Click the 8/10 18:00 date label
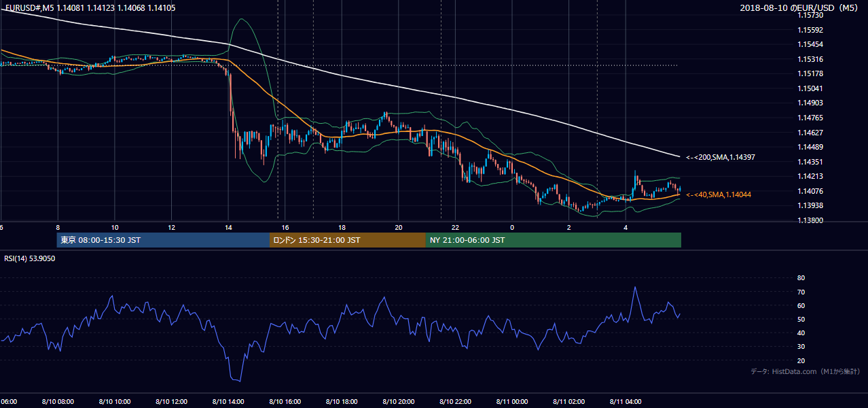Screen dimensions: 868x408 point(342,401)
